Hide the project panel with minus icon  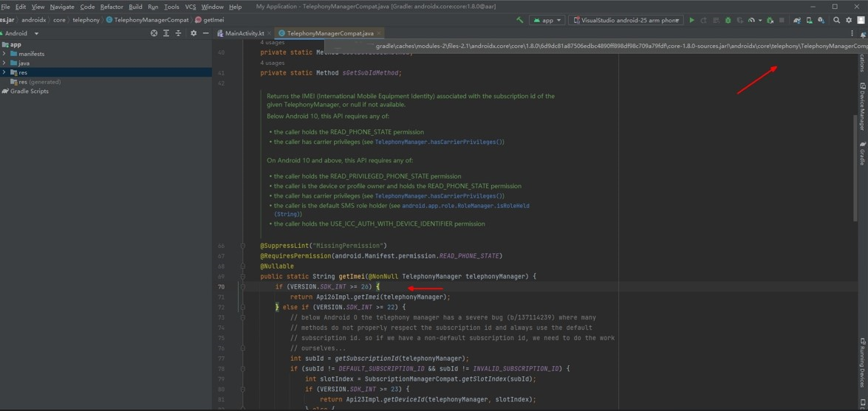[x=205, y=33]
